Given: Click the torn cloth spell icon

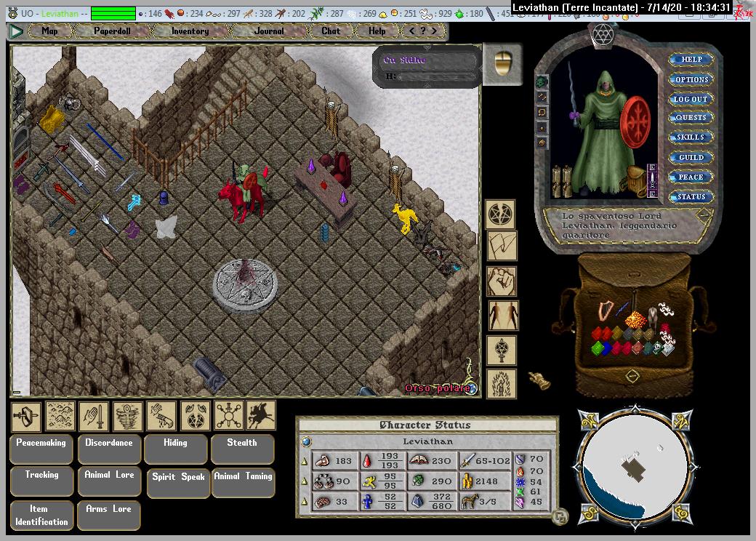Looking at the screenshot, I should [x=502, y=246].
